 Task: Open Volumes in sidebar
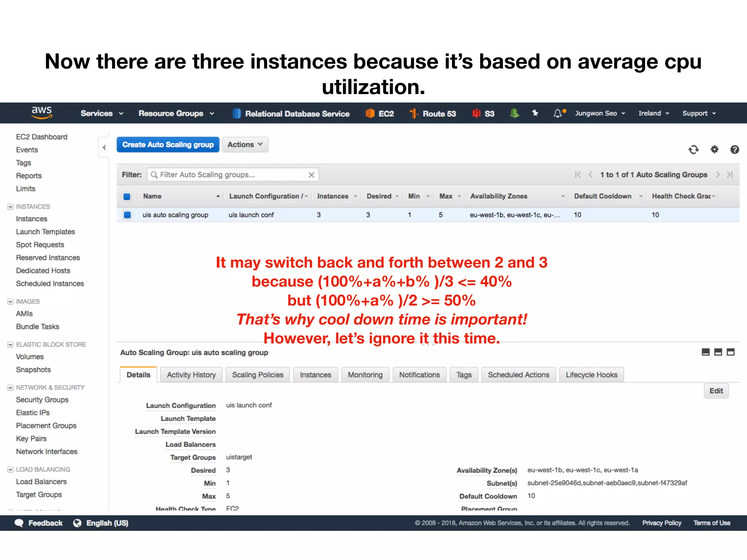point(30,357)
